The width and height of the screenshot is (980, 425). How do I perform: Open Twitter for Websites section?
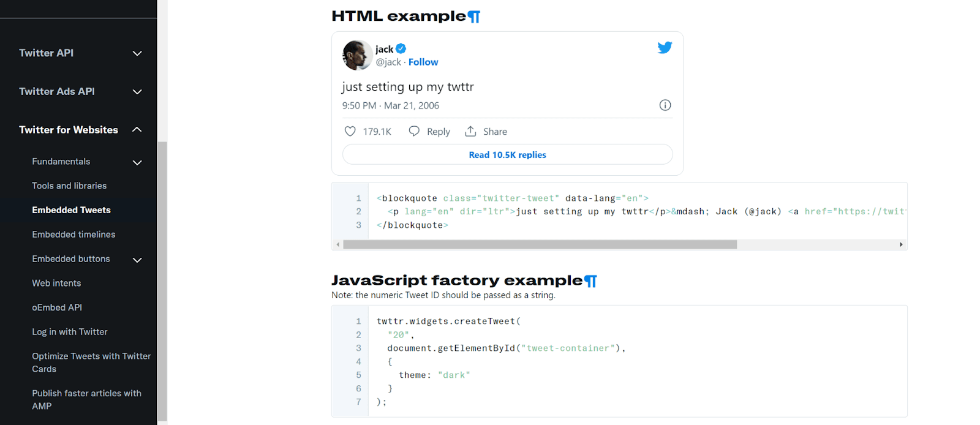(x=69, y=130)
